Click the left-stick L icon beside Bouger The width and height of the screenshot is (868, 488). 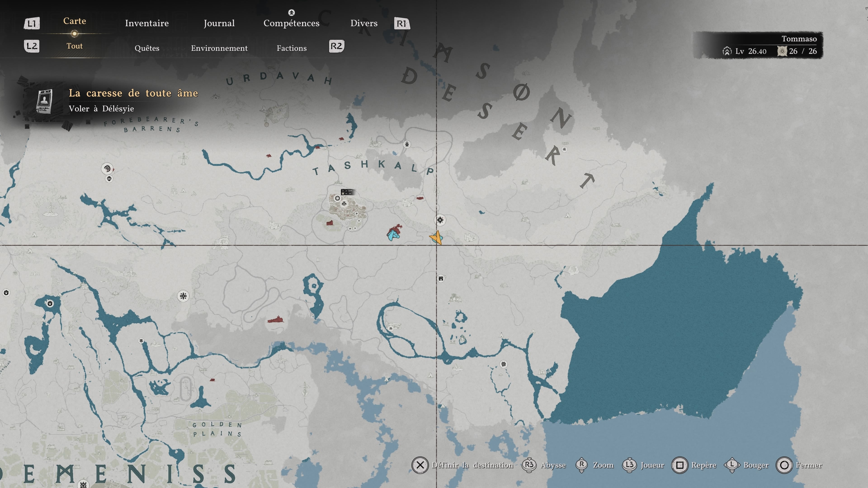point(732,465)
